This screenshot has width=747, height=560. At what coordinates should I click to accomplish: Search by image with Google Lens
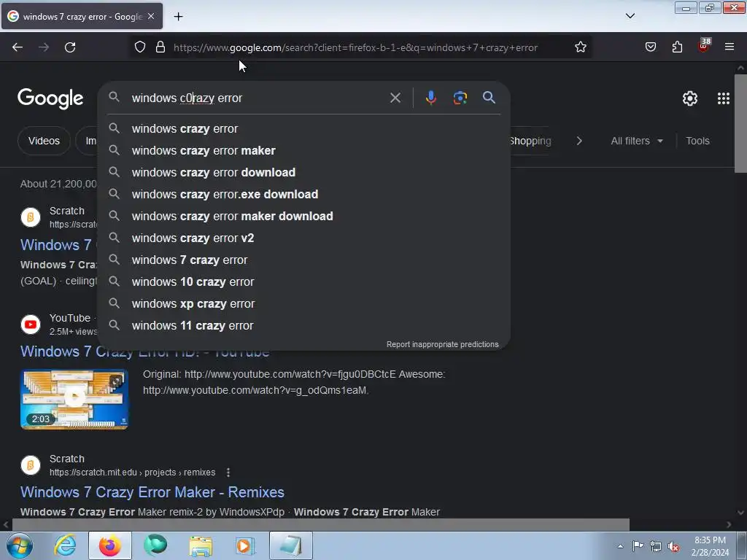coord(460,98)
